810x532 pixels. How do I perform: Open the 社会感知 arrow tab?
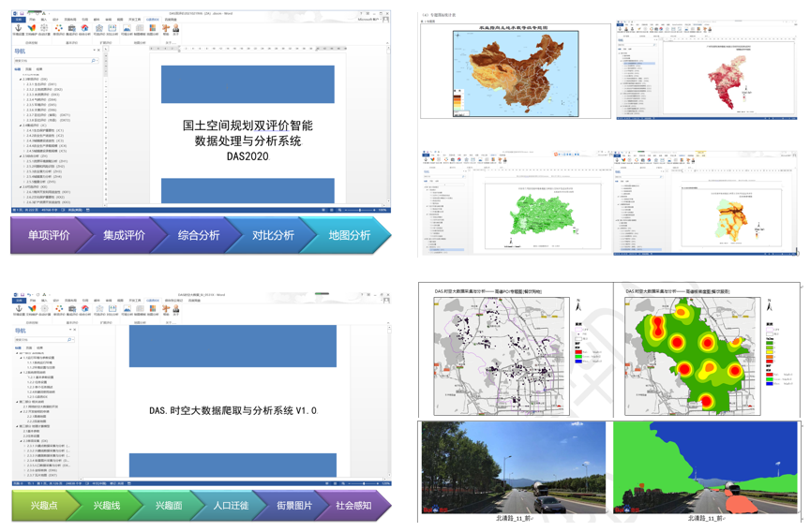pyautogui.click(x=354, y=506)
